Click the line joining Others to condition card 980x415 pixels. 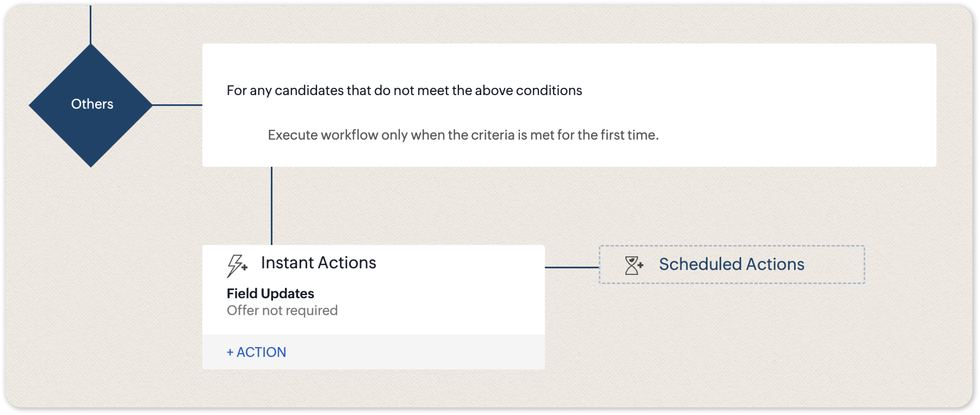point(177,105)
